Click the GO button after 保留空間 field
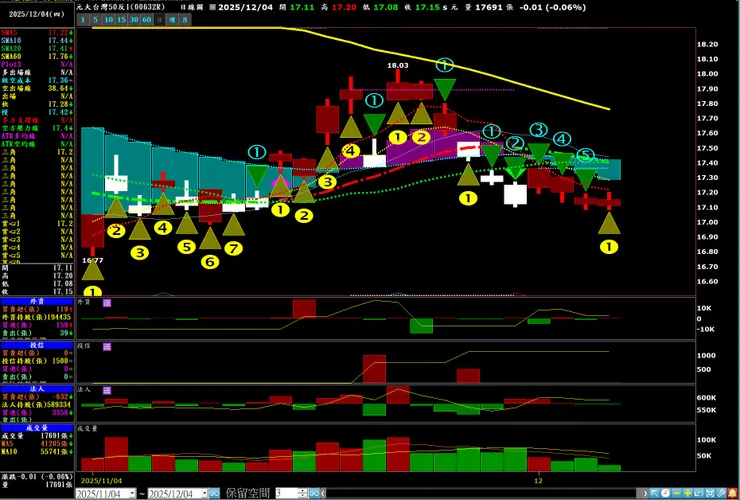Image resolution: width=740 pixels, height=500 pixels. tap(314, 493)
